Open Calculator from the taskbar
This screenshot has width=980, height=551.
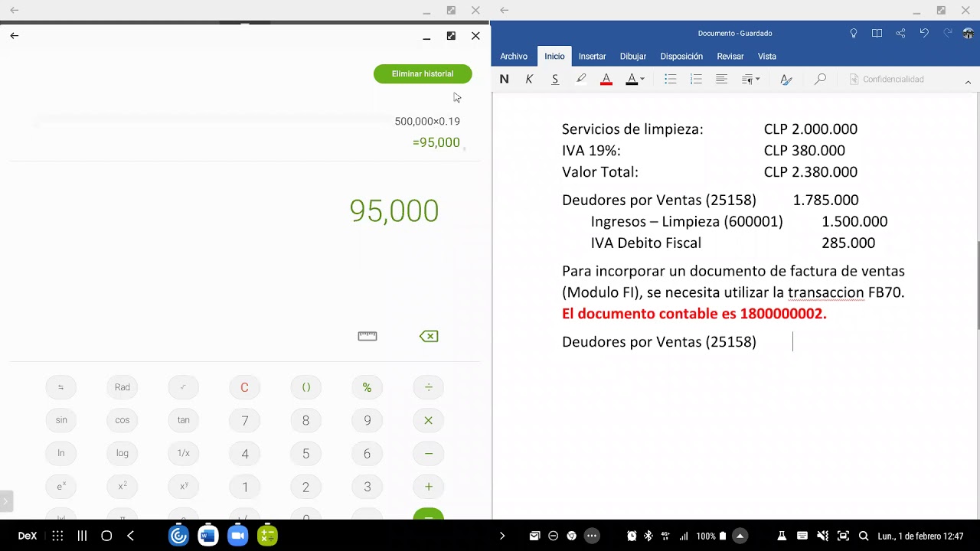[267, 536]
